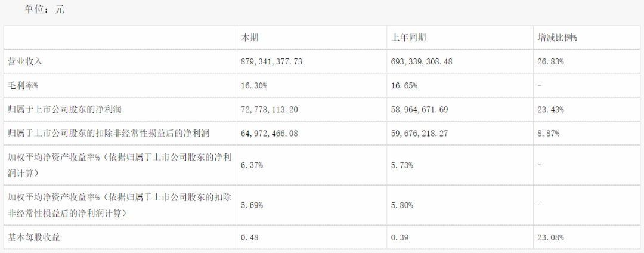Select the earnings per share value 0.48
The image size is (644, 253).
247,237
